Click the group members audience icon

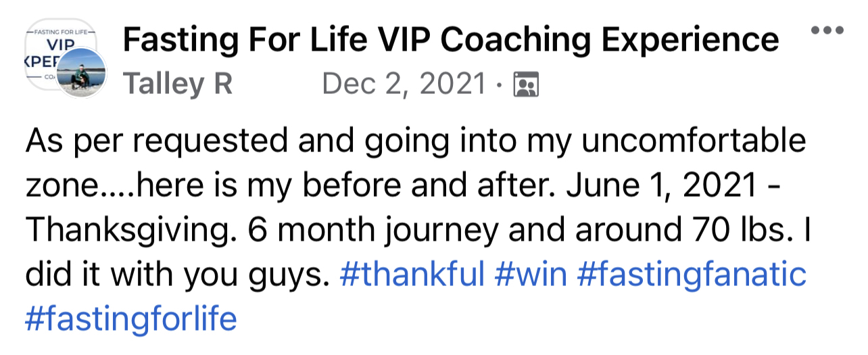tap(525, 85)
